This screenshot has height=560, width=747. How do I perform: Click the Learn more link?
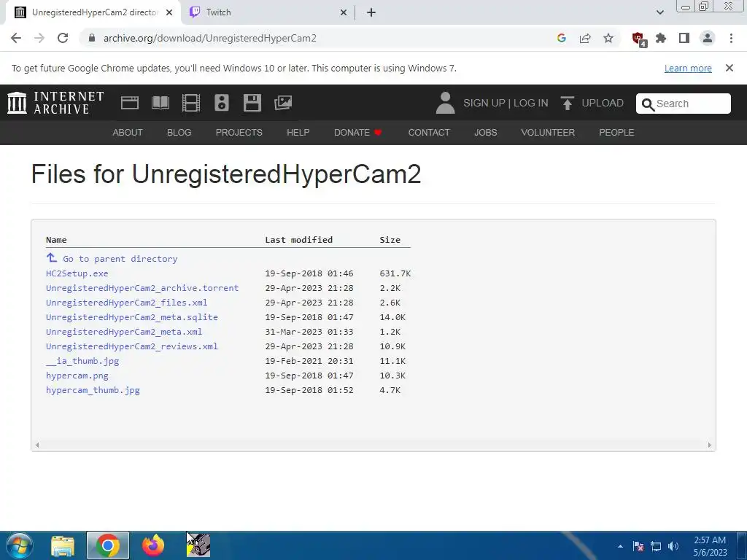[x=688, y=68]
